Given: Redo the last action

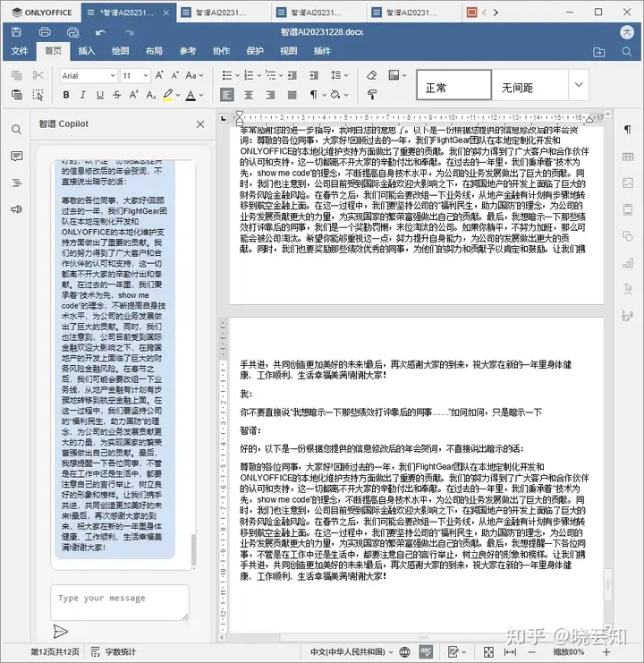Looking at the screenshot, I should [129, 32].
